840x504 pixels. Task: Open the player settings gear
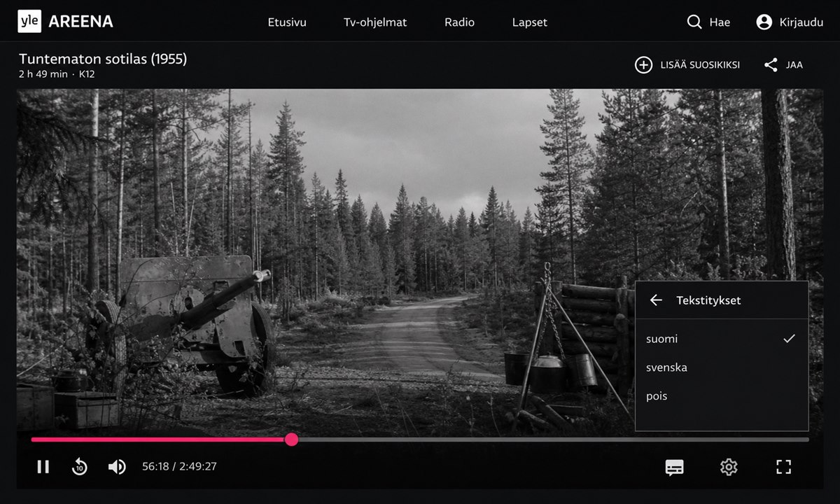pyautogui.click(x=729, y=467)
